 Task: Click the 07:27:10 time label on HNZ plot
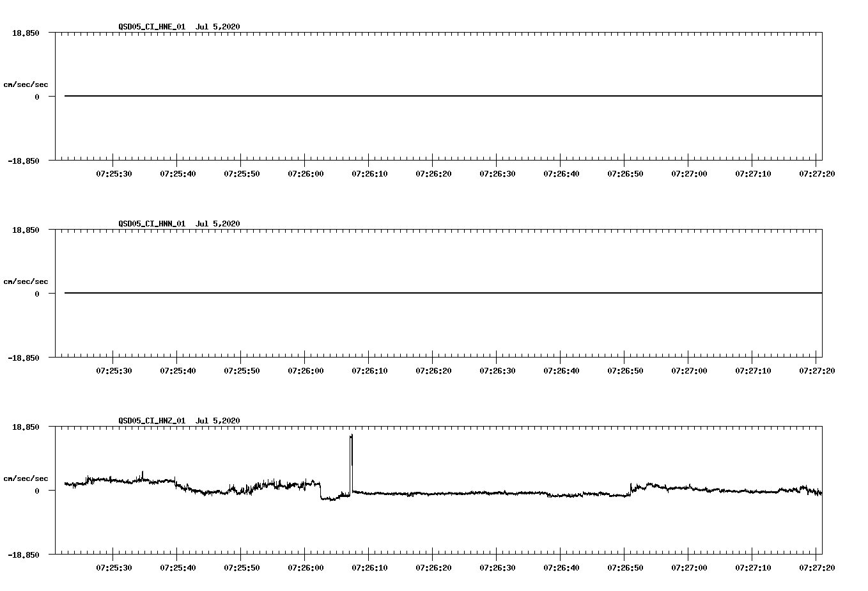tap(753, 567)
